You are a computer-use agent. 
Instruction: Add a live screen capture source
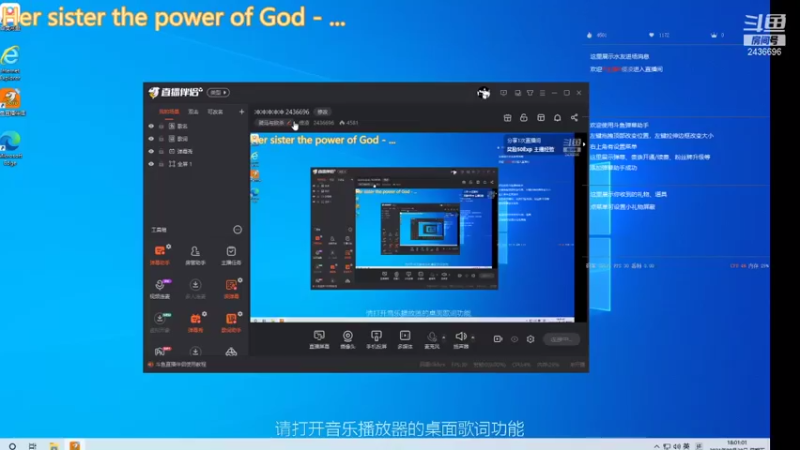pyautogui.click(x=319, y=339)
